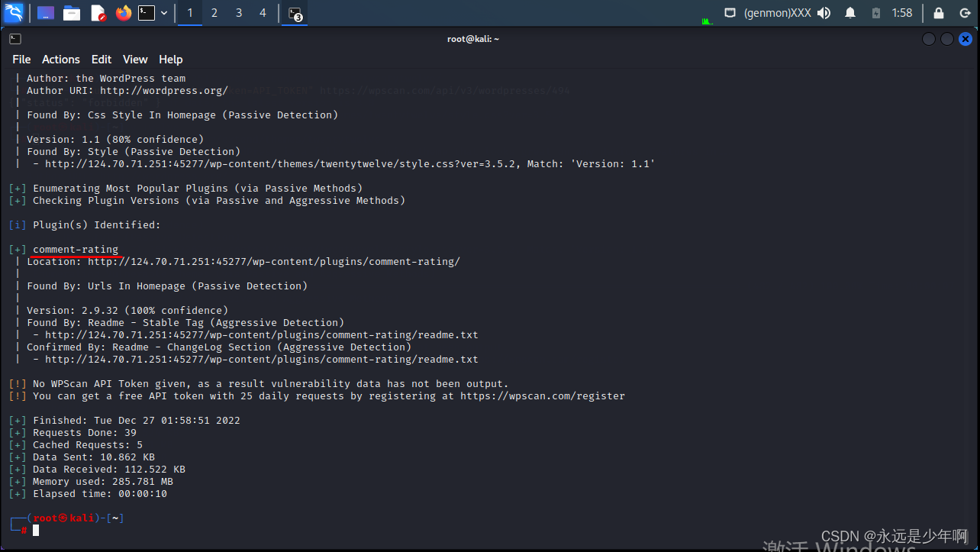Click 'Cached Requests: 5' line
This screenshot has height=552, width=980.
tap(88, 445)
